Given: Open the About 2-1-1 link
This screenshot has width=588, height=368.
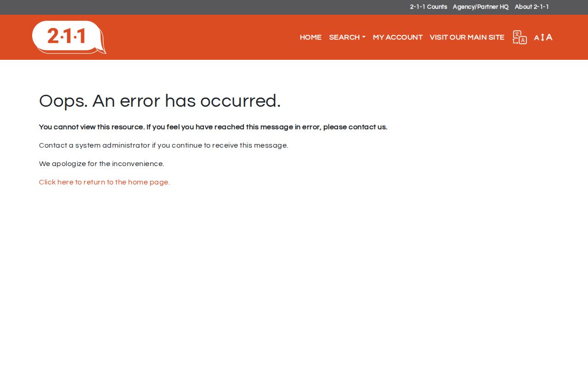Looking at the screenshot, I should [x=532, y=7].
